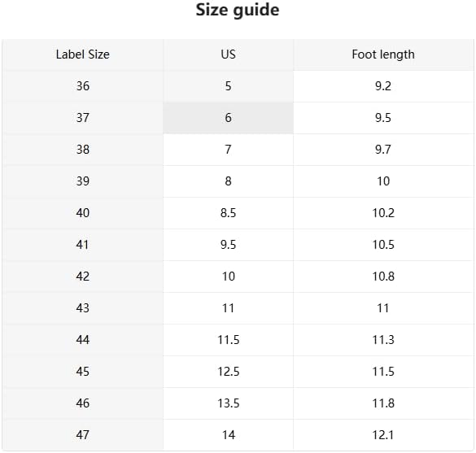
Task: Click US size 12.5 cell
Action: tap(229, 372)
